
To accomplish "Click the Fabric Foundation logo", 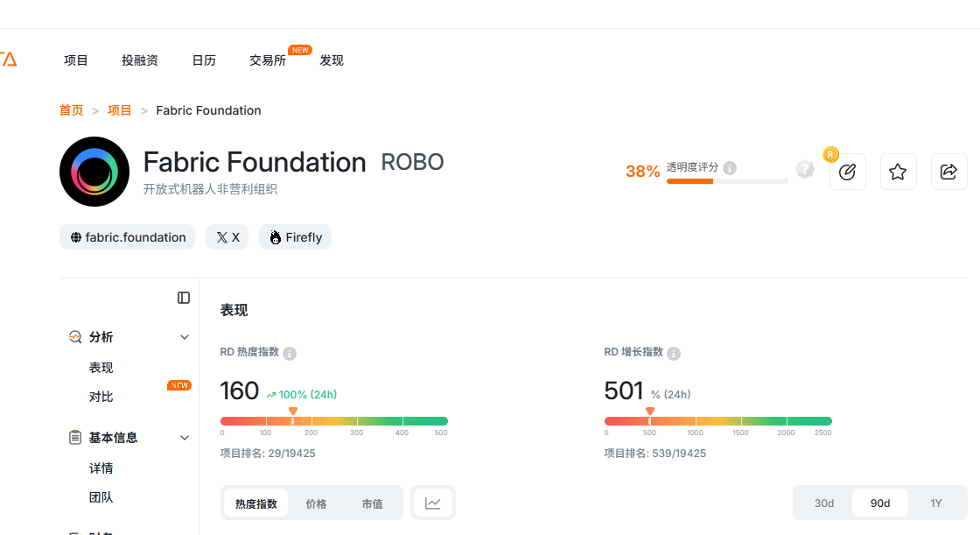I will tap(94, 172).
